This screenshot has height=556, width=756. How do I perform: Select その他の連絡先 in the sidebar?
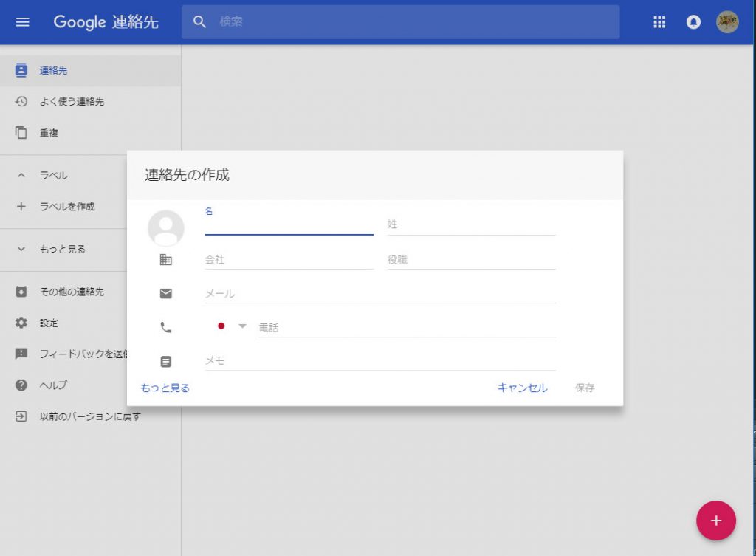(x=72, y=292)
